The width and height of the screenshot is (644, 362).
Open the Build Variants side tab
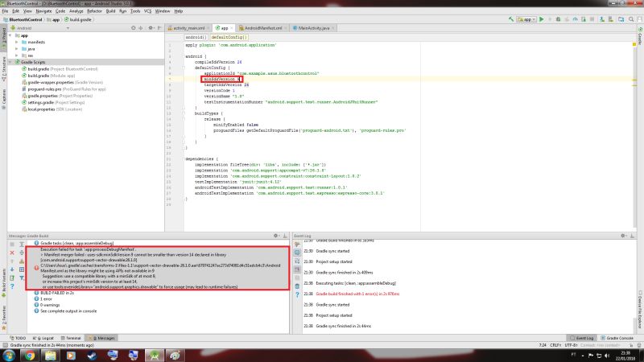click(x=4, y=282)
